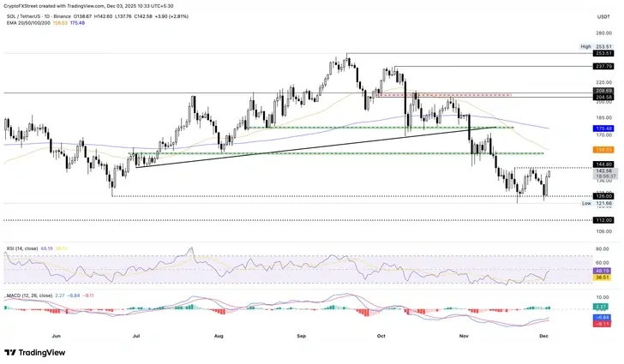The width and height of the screenshot is (624, 364).
Task: Click the green 2.27 MACD histogram value
Action: pyautogui.click(x=602, y=306)
